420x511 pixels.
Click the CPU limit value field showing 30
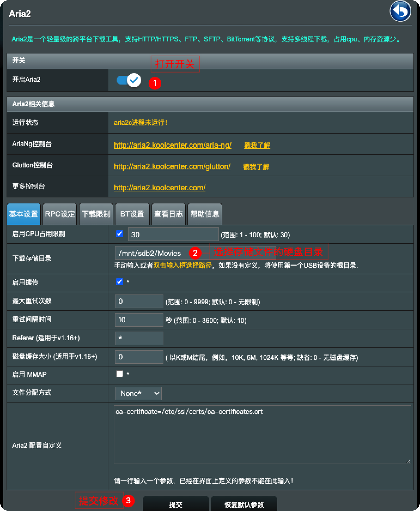click(174, 234)
